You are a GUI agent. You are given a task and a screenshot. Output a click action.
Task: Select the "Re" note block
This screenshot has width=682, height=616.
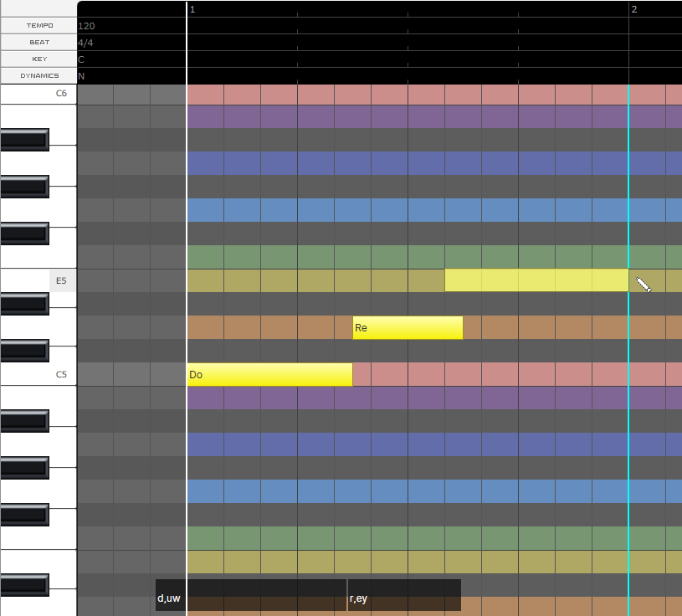click(x=408, y=328)
